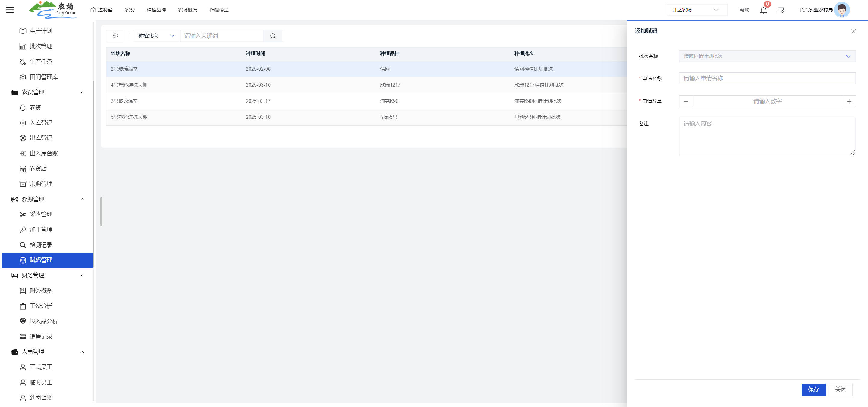Click the user avatar image
Image resolution: width=868 pixels, height=407 pixels.
[x=841, y=10]
